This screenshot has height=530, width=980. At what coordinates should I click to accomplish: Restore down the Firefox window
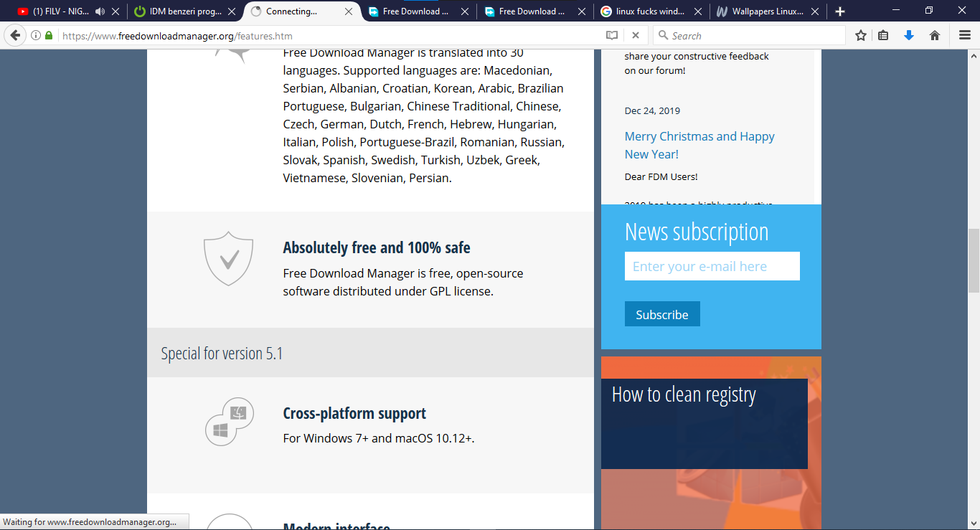929,11
